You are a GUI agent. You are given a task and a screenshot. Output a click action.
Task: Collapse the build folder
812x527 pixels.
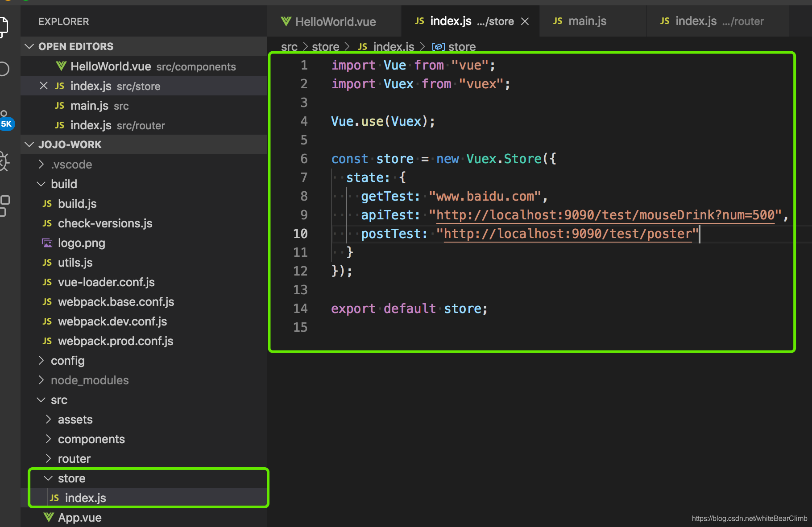pyautogui.click(x=41, y=184)
